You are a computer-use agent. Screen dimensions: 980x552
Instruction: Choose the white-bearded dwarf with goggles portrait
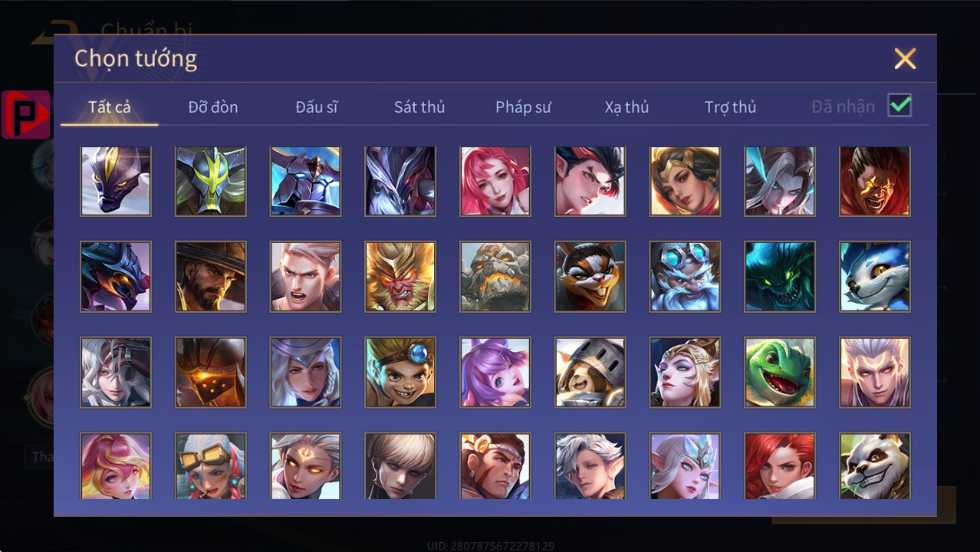pos(685,277)
